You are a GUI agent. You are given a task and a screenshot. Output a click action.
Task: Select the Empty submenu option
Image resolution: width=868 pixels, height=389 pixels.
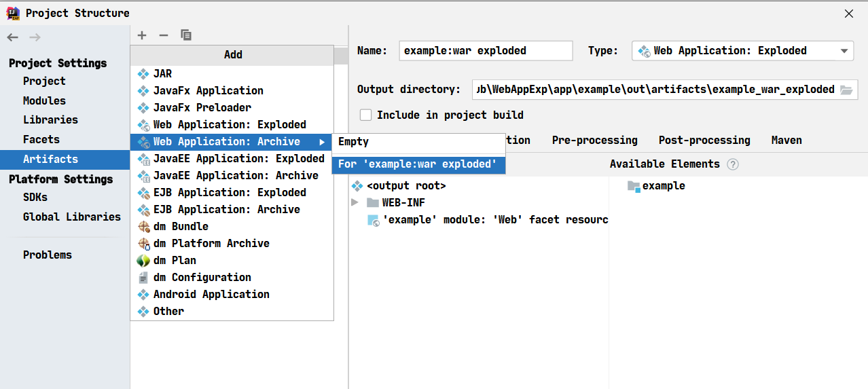tap(353, 142)
